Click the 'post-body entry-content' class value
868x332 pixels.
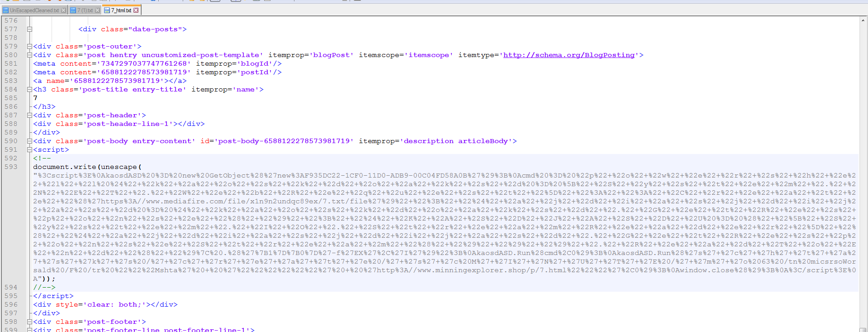point(139,141)
